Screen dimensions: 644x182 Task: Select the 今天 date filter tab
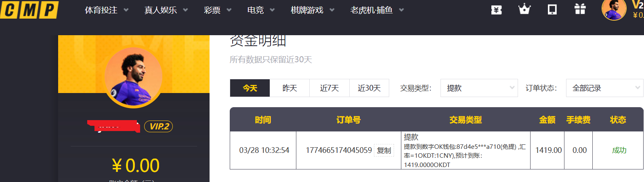point(250,88)
